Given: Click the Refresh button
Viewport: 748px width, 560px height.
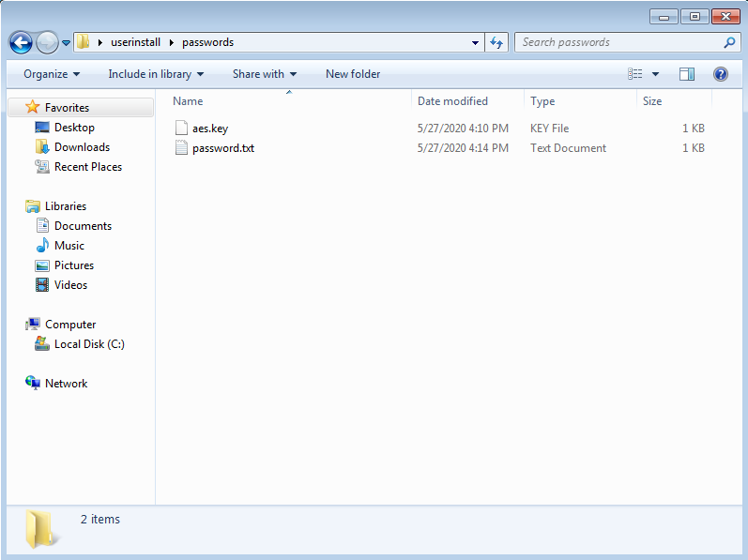Looking at the screenshot, I should point(496,43).
